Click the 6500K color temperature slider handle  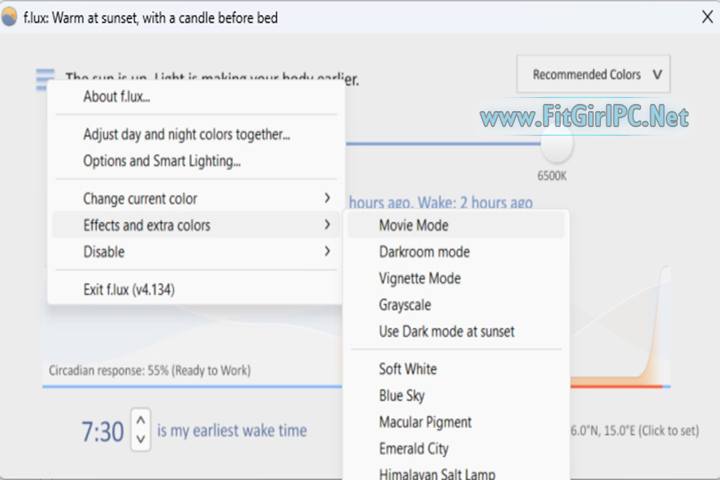[557, 144]
